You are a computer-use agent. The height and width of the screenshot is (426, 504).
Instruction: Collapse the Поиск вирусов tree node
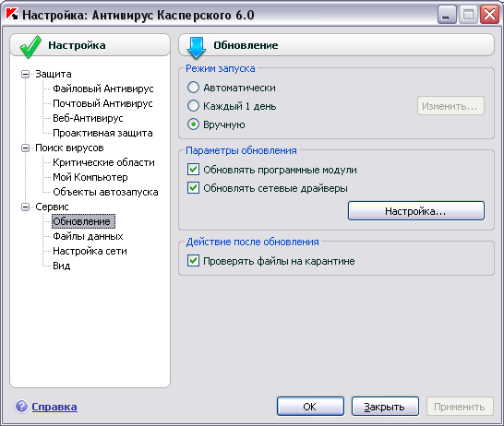25,148
